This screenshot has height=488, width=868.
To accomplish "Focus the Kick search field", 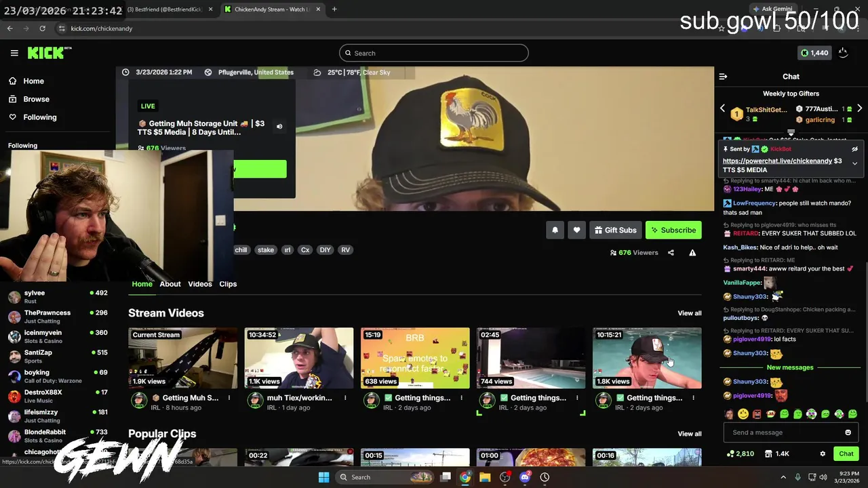I will point(434,53).
